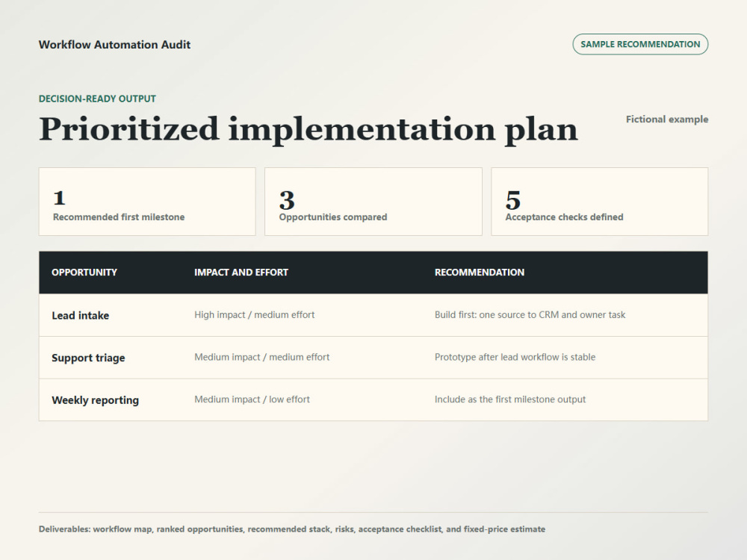747x560 pixels.
Task: Select the Weekly reporting row label
Action: click(x=96, y=400)
